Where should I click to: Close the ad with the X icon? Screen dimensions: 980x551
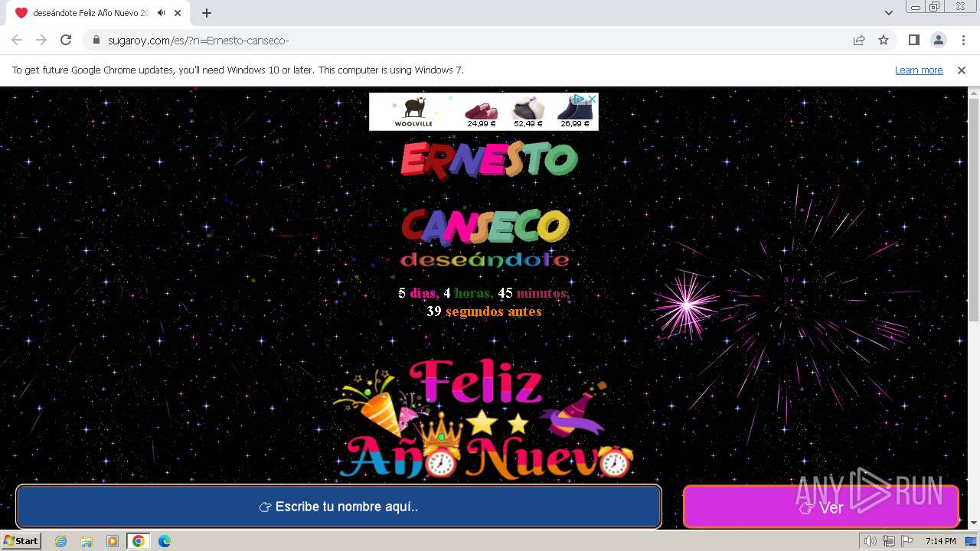point(592,99)
